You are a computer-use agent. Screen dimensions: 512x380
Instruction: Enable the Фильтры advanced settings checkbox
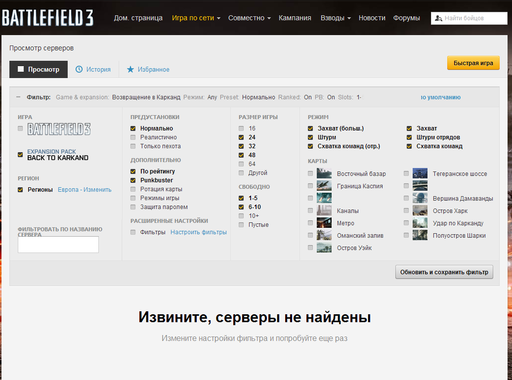[x=133, y=232]
